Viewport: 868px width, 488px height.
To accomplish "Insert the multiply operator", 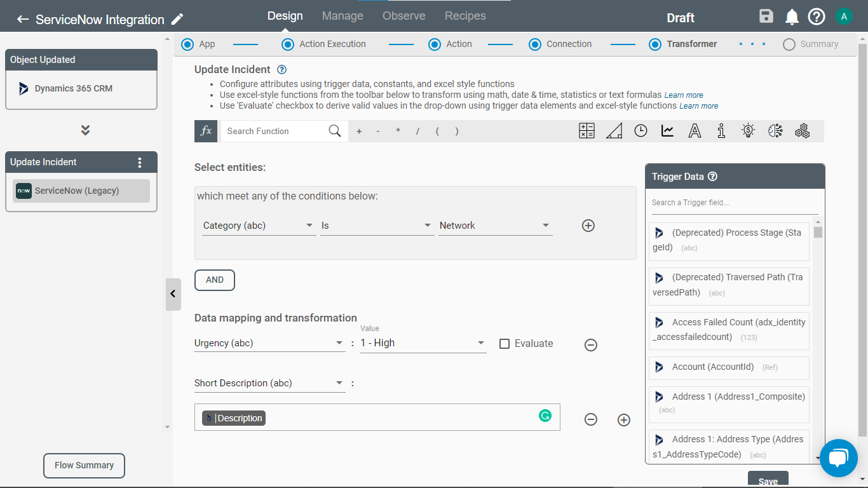I will tap(398, 131).
